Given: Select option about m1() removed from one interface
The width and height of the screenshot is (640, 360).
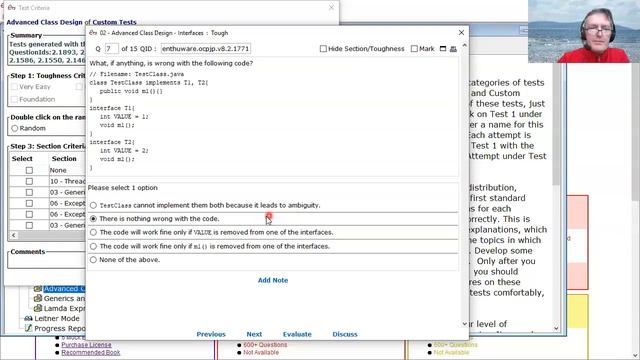Looking at the screenshot, I should [93, 246].
